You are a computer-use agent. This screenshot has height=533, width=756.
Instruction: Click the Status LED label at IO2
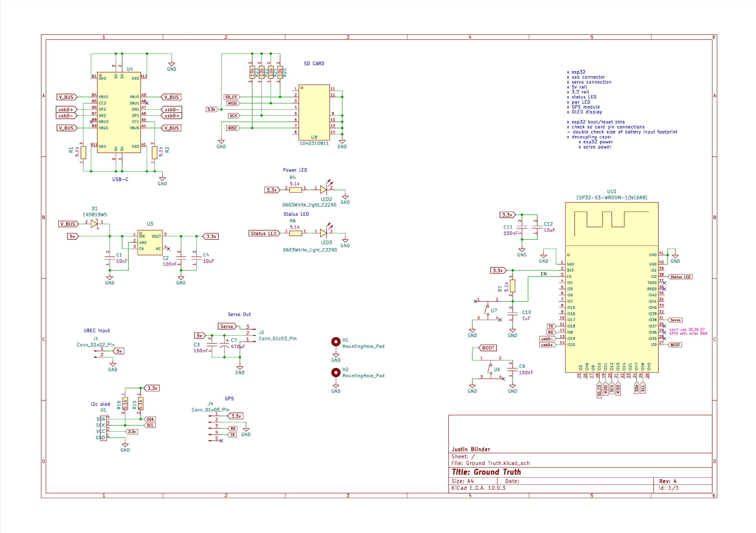[x=680, y=277]
